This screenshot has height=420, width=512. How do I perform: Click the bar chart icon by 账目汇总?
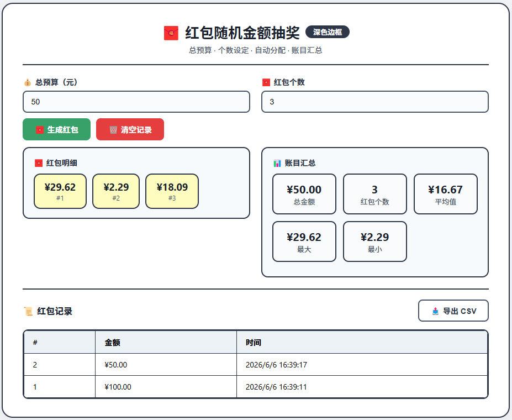tap(277, 163)
